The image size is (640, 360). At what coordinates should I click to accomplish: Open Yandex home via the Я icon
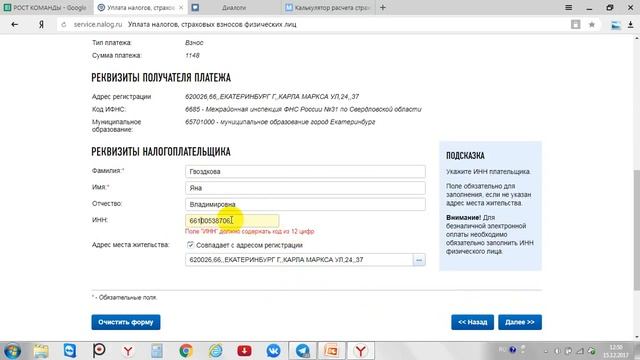41,24
